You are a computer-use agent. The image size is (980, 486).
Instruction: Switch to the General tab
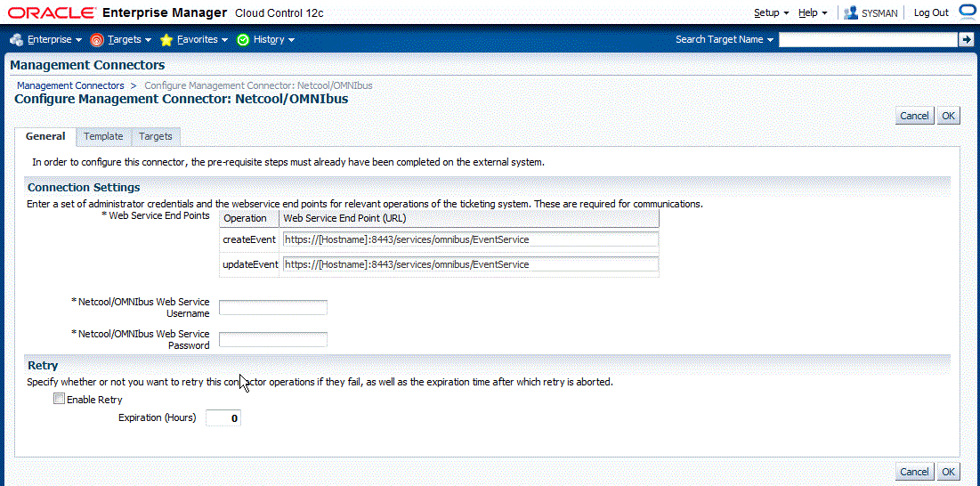(x=45, y=136)
